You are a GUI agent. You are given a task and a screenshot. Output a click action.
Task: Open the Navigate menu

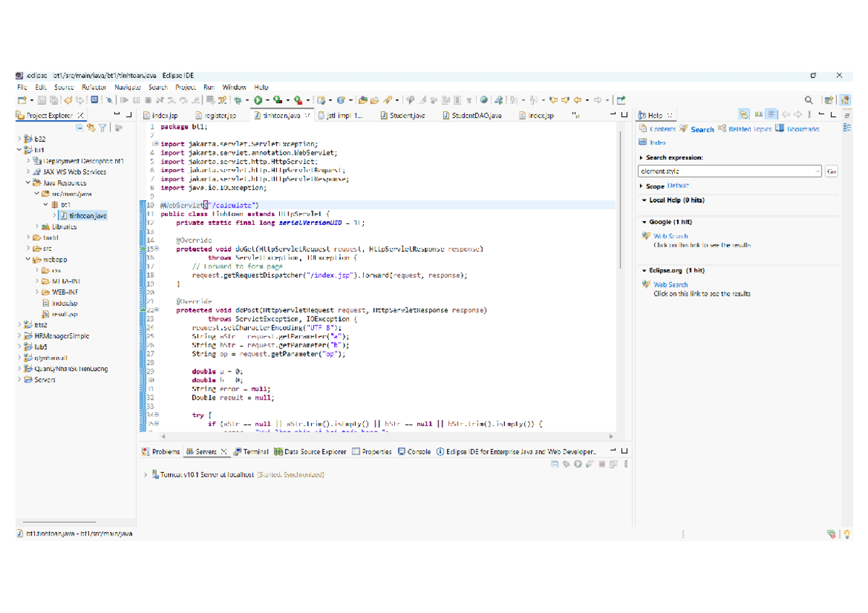pyautogui.click(x=127, y=87)
